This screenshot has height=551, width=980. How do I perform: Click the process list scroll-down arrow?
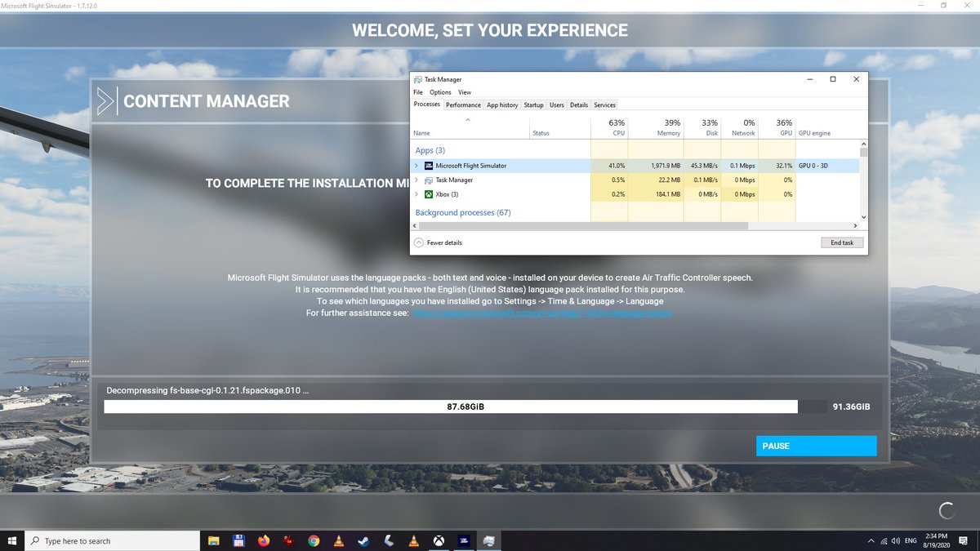[x=863, y=216]
